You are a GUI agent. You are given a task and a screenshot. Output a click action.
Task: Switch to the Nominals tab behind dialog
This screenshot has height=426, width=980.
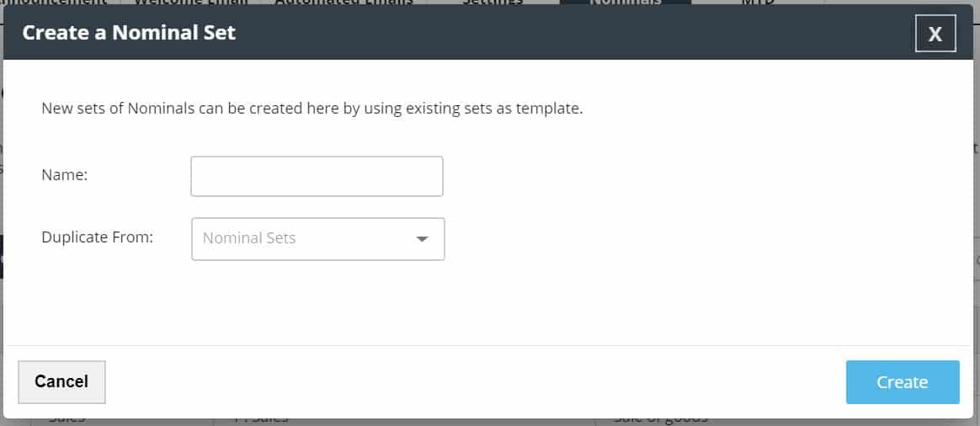pyautogui.click(x=625, y=3)
